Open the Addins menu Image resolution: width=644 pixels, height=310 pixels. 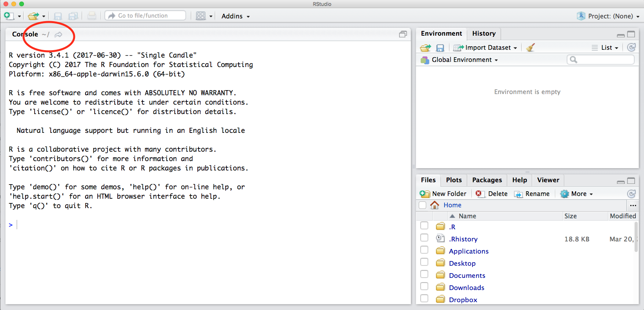click(235, 16)
